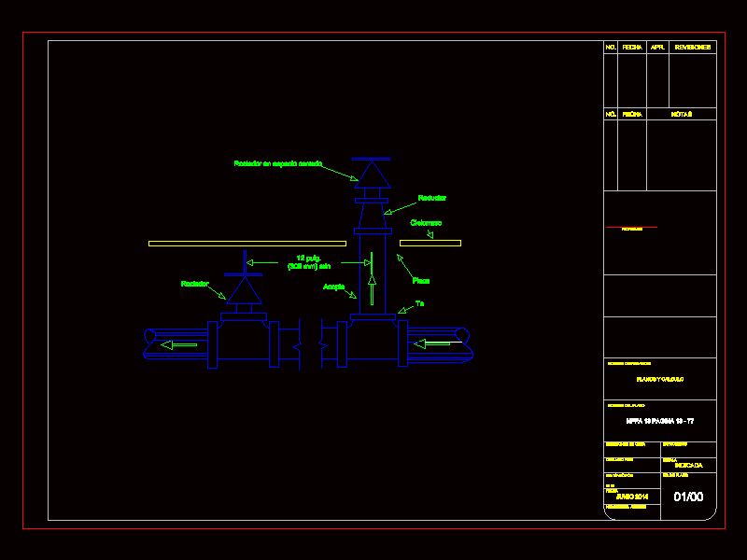This screenshot has height=560, width=747.
Task: Select the upward green flow arrow in riser
Action: 372,290
